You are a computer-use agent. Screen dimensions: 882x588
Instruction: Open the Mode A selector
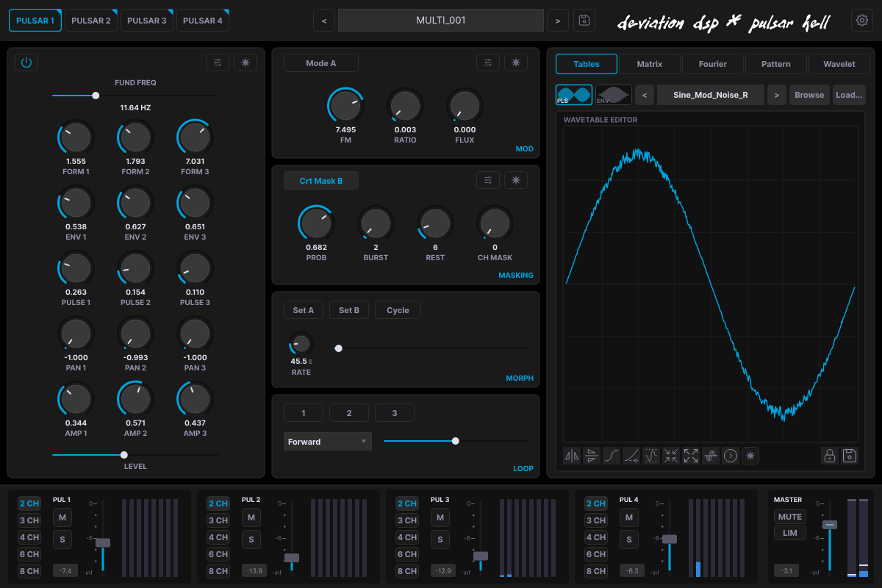coord(321,63)
